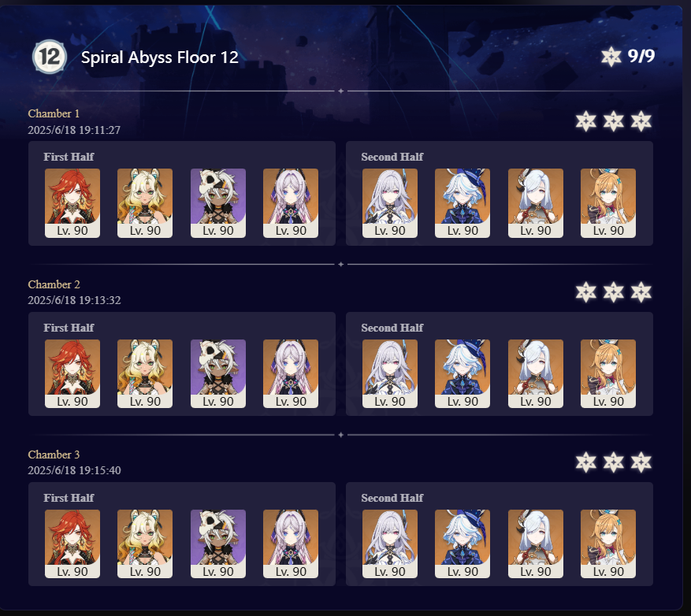Screen dimensions: 691x616
Task: Select the lavender-haired fourth character in Chamber 2 First Half
Action: pyautogui.click(x=291, y=373)
